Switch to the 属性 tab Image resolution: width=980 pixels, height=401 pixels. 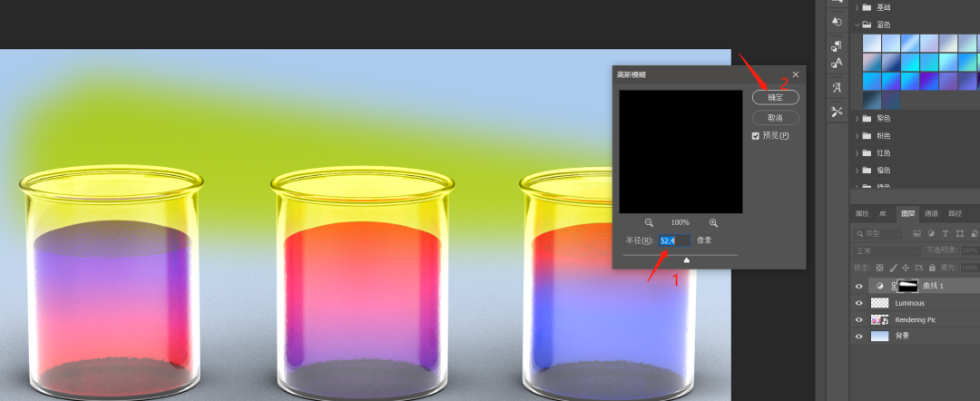coord(862,213)
